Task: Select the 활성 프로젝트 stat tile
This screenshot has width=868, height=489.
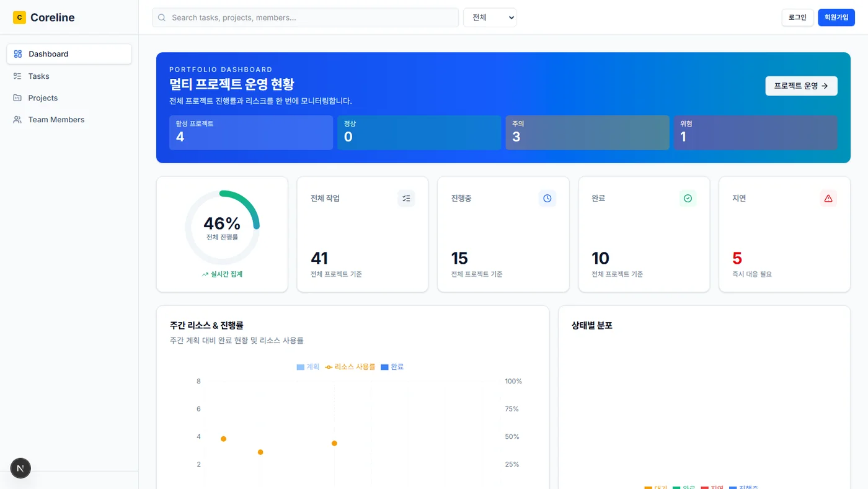Action: [x=251, y=133]
